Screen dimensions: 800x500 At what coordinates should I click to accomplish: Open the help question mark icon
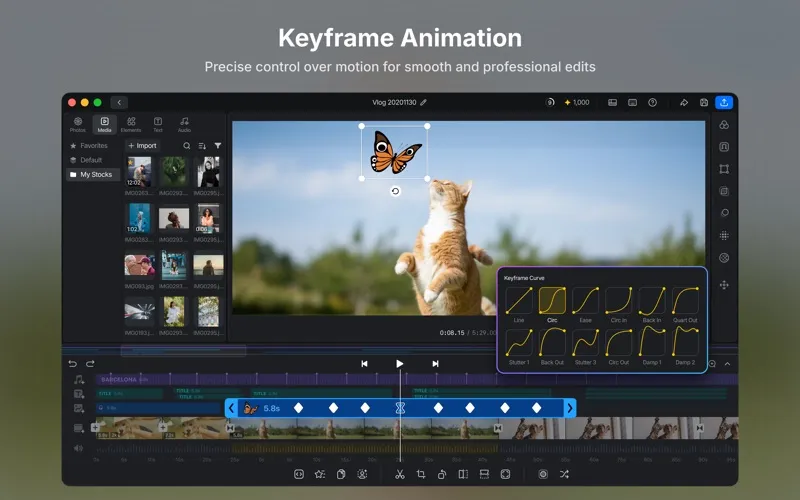pyautogui.click(x=653, y=103)
